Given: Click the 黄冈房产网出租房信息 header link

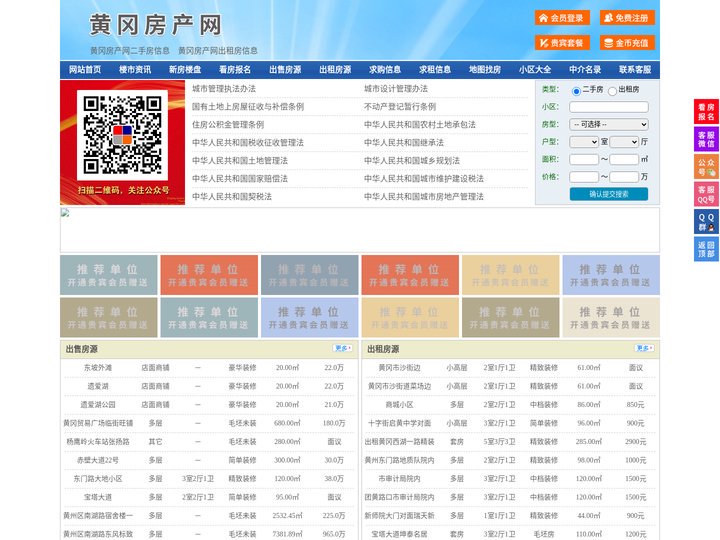Looking at the screenshot, I should pos(218,51).
